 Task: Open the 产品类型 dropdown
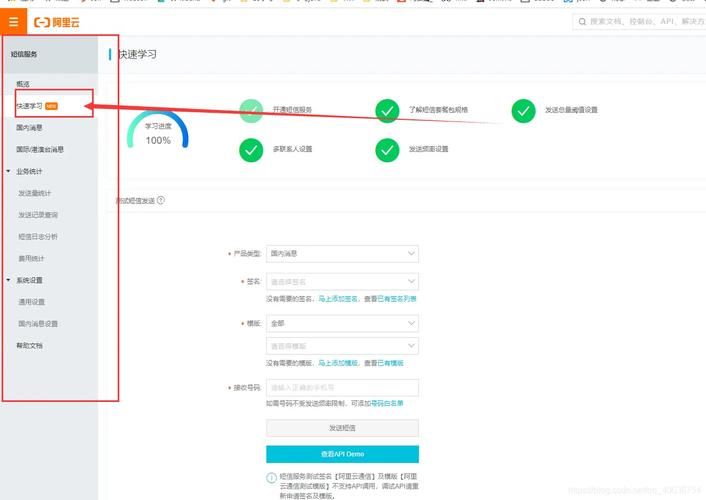342,254
